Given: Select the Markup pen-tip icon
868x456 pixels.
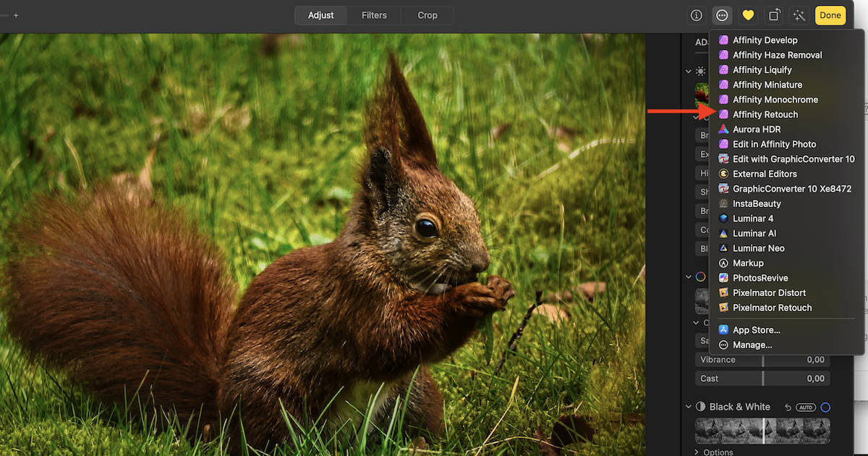Looking at the screenshot, I should (x=723, y=263).
